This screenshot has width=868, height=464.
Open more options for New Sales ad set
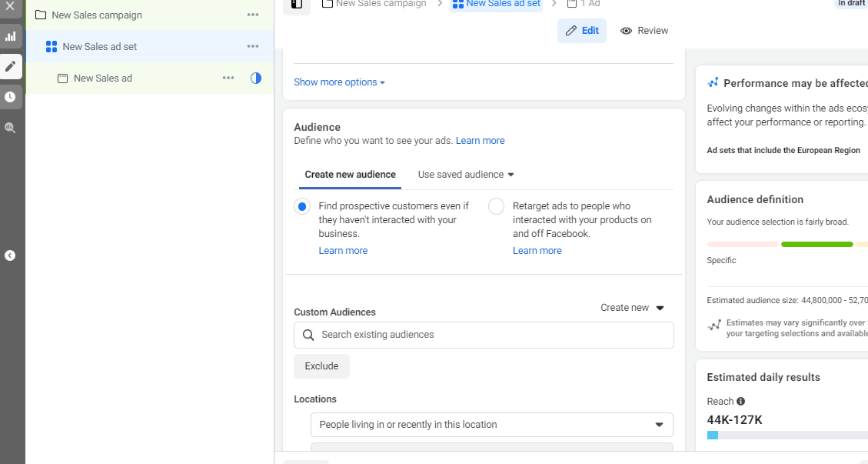pyautogui.click(x=253, y=47)
